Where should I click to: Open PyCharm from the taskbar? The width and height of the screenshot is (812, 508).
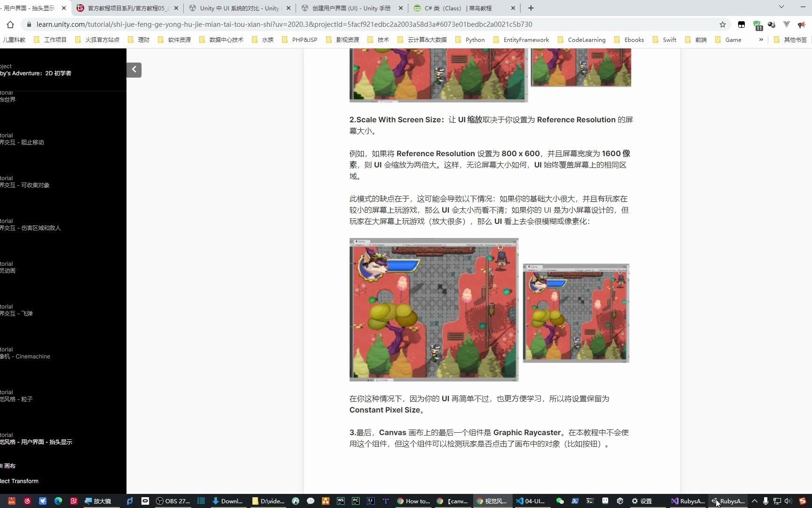(x=356, y=501)
